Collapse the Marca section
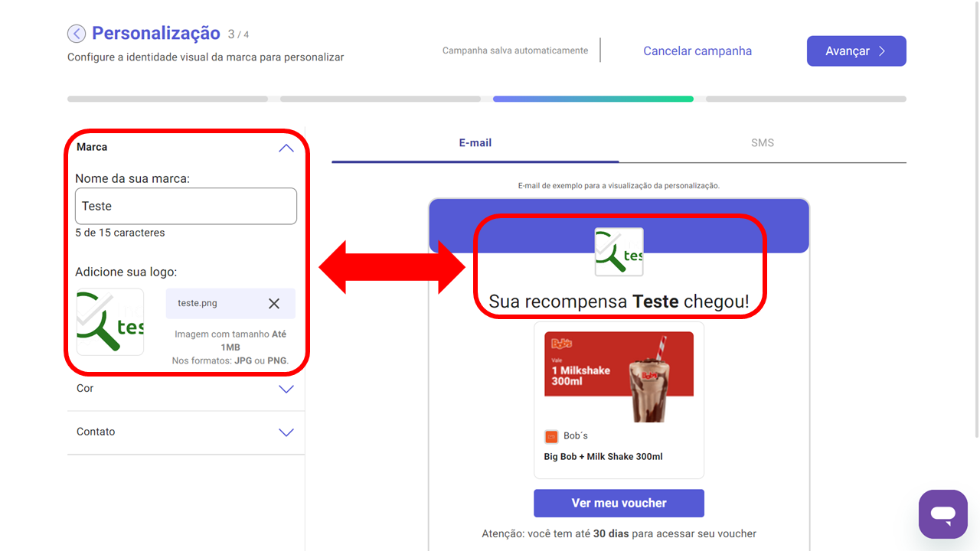980x551 pixels. [286, 148]
